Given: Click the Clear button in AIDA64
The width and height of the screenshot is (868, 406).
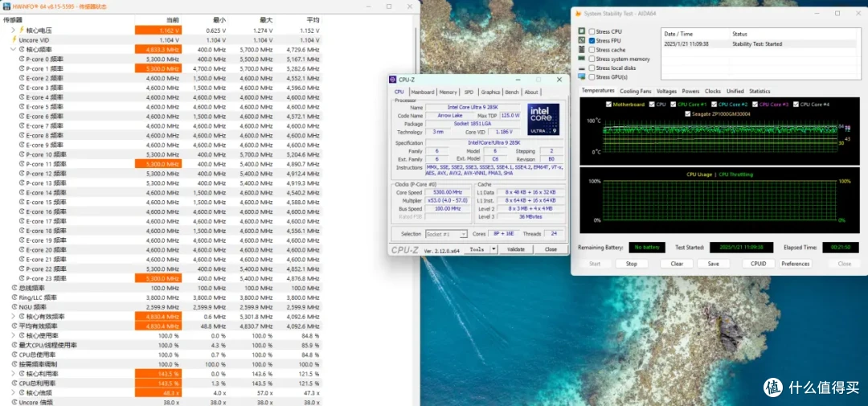Looking at the screenshot, I should tap(677, 264).
